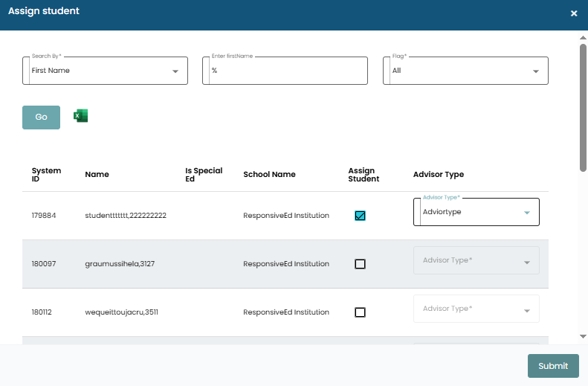Check assign checkbox for graumussihela,3127
The height and width of the screenshot is (386, 588).
tap(361, 264)
